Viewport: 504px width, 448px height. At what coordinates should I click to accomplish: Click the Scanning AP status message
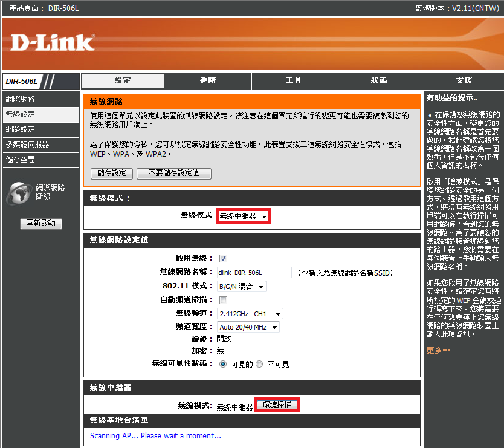point(155,436)
